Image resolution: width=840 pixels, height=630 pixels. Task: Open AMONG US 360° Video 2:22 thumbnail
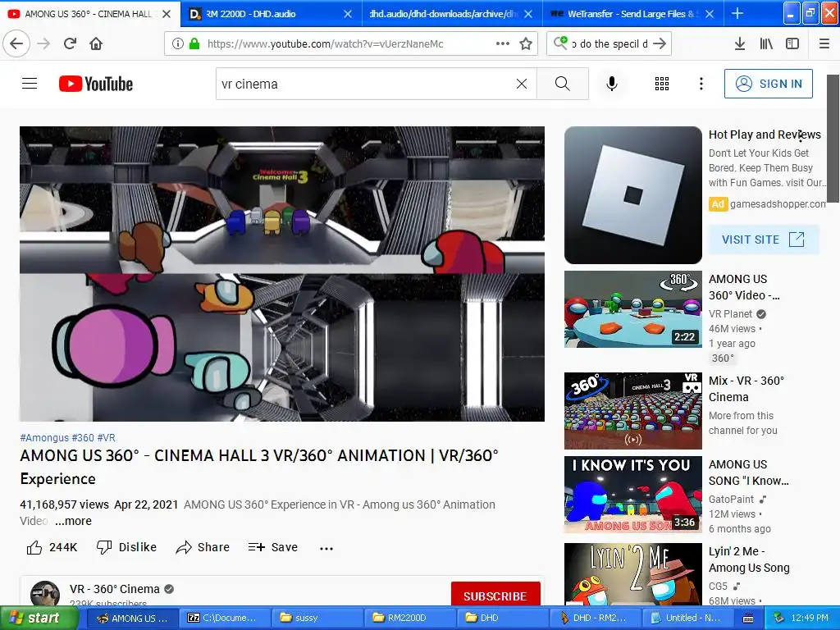tap(633, 309)
